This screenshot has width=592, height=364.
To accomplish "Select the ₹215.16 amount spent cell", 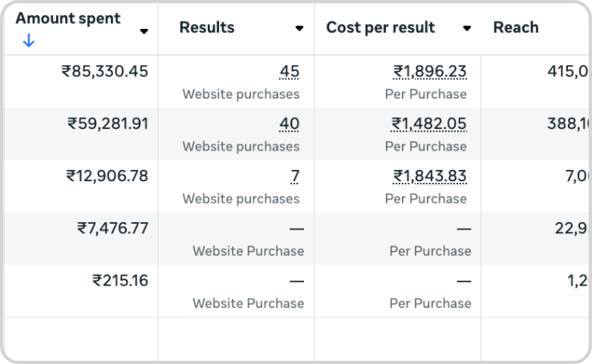I will pyautogui.click(x=120, y=281).
